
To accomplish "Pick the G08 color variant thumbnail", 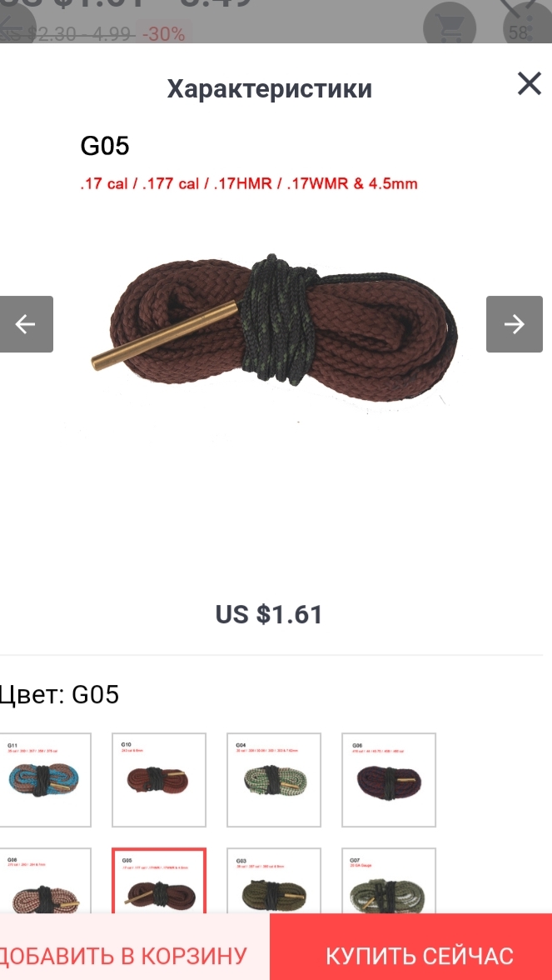I will click(44, 880).
